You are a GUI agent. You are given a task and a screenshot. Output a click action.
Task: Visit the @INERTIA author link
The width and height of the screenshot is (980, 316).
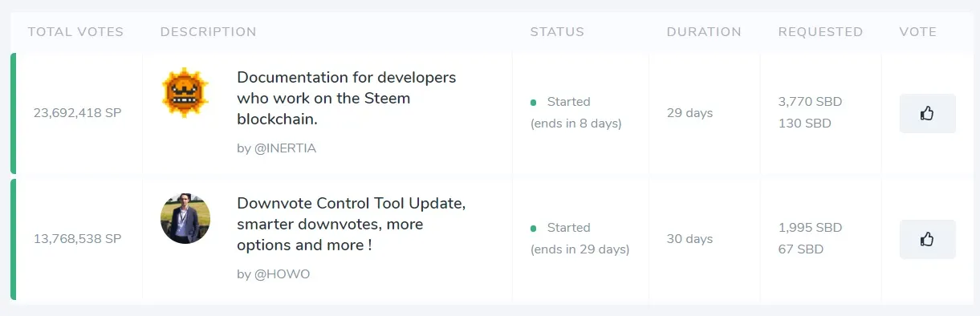(276, 148)
